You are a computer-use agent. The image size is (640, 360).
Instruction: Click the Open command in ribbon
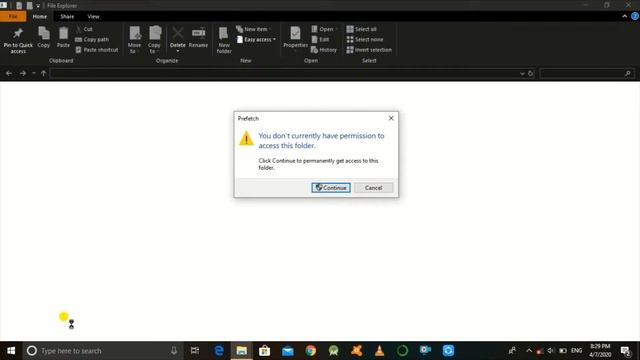tap(323, 29)
